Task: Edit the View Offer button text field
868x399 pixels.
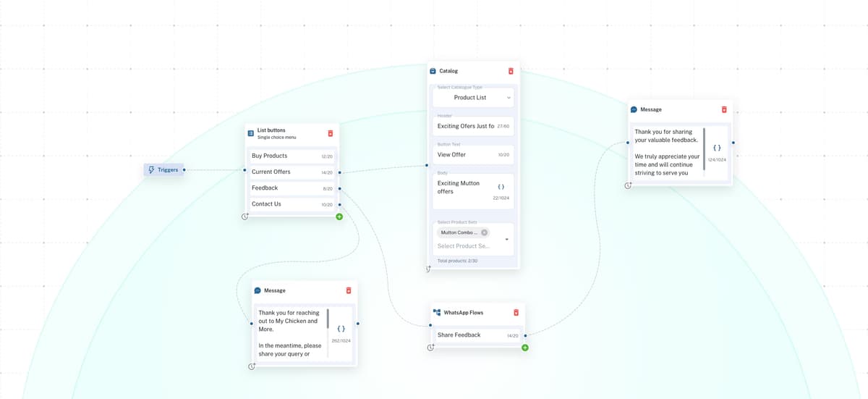Action: 473,154
